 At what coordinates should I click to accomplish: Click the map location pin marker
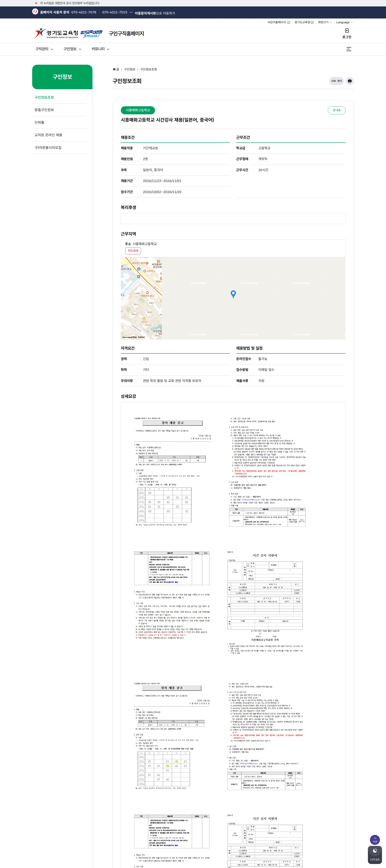coord(233,294)
